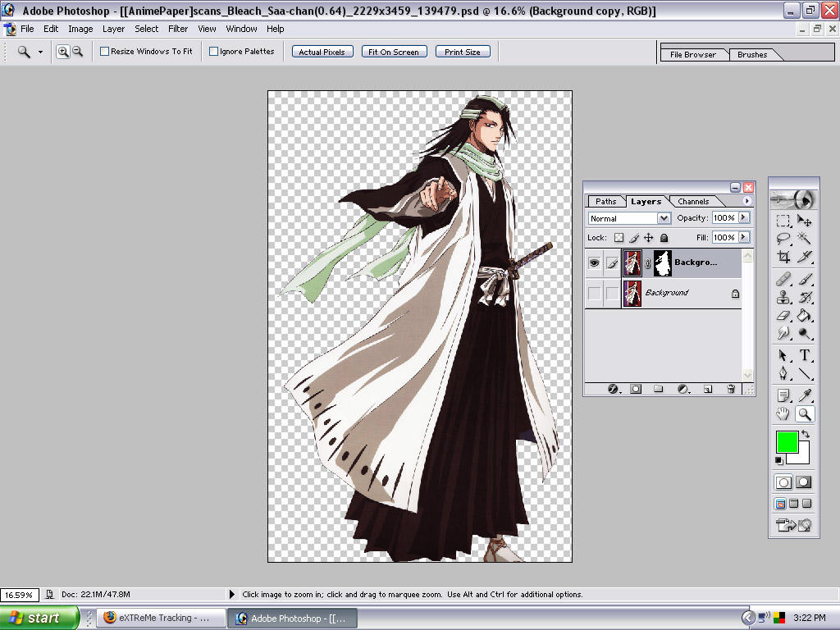840x630 pixels.
Task: Add a layer style via fx icon
Action: tap(614, 389)
